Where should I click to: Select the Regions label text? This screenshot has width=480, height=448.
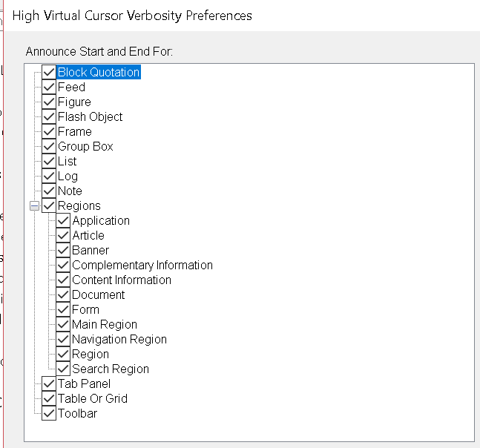(79, 206)
